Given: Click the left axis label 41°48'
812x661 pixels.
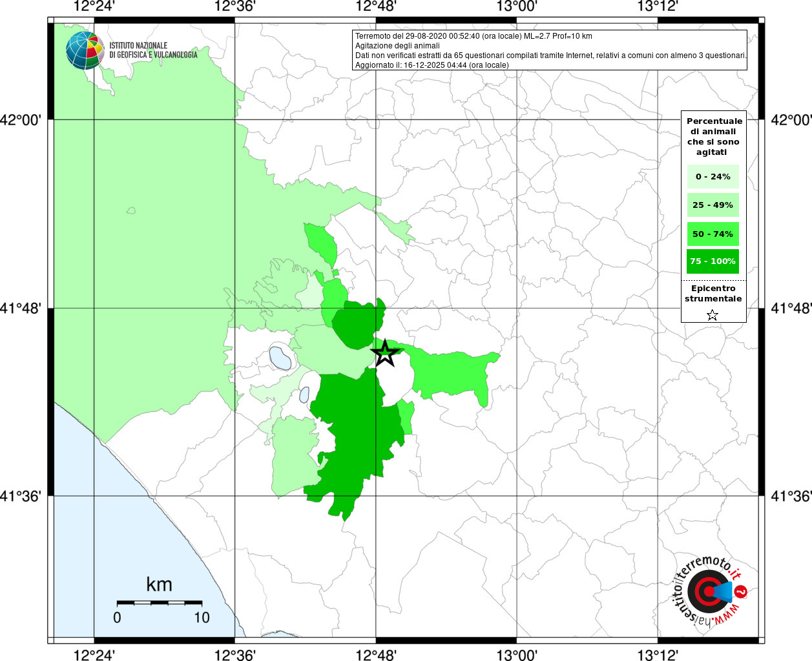Looking at the screenshot, I should [21, 308].
